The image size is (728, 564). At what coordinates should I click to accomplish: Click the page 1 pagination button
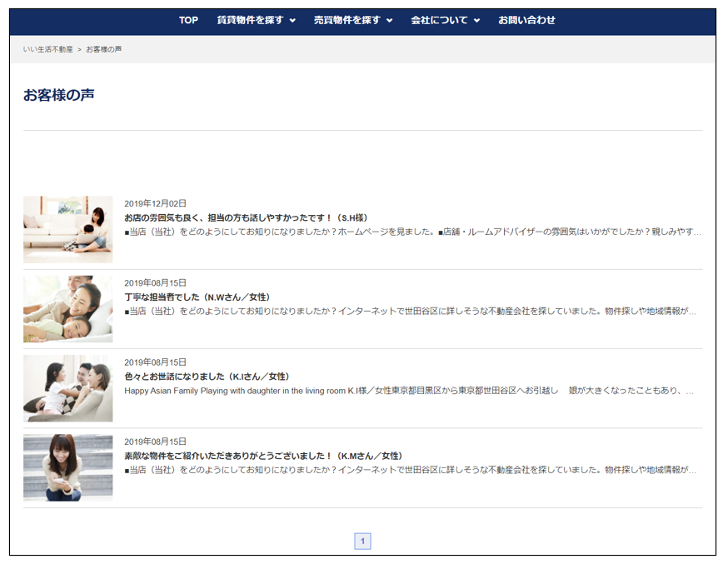click(362, 542)
